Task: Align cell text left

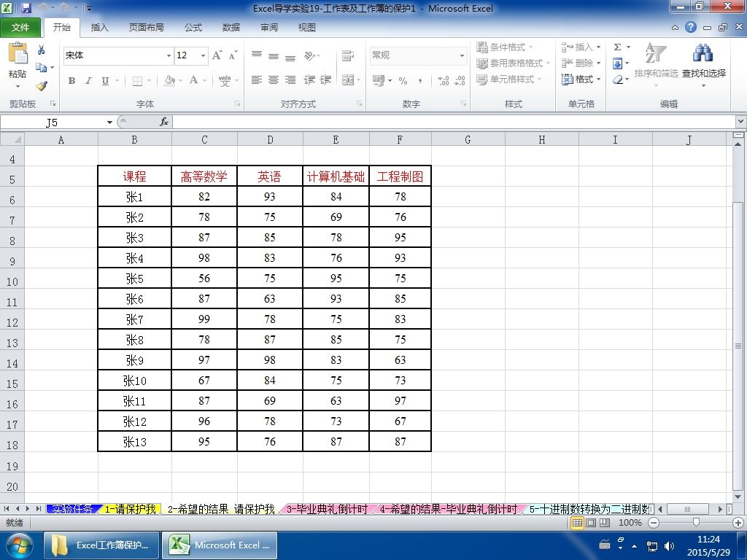Action: click(257, 80)
